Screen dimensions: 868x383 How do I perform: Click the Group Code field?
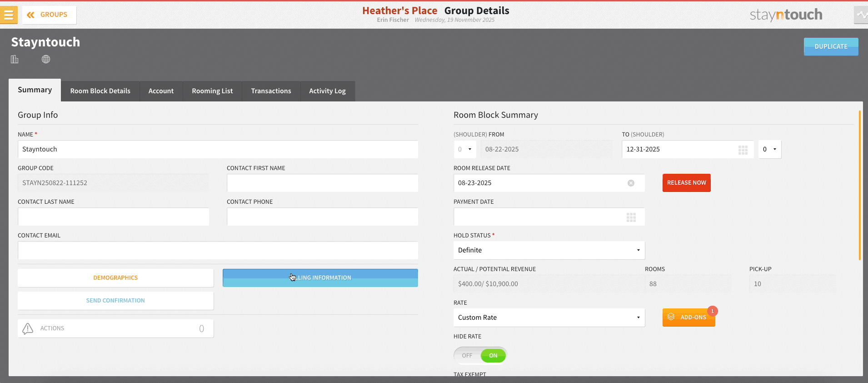pyautogui.click(x=113, y=183)
